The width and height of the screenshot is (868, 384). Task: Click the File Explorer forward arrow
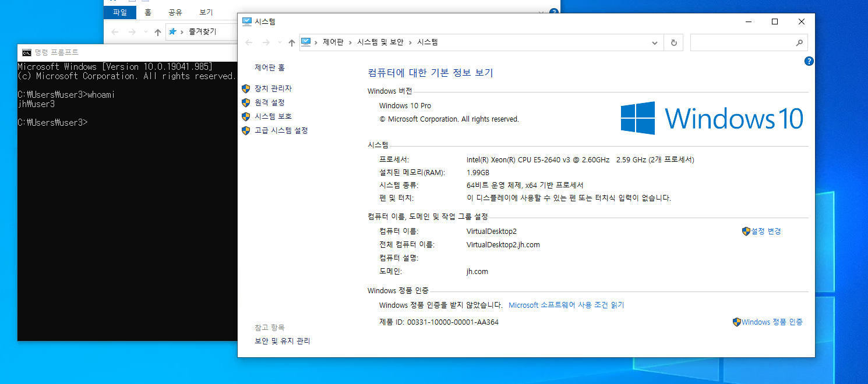(x=132, y=32)
